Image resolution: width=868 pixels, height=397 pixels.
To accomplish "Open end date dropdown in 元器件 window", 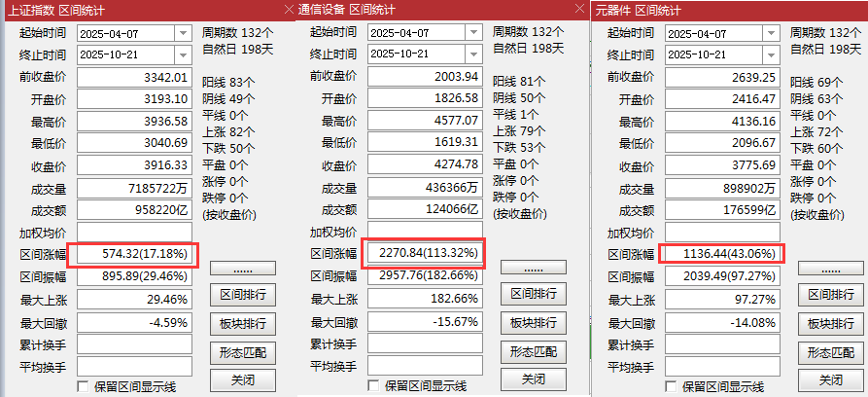I will pos(772,54).
